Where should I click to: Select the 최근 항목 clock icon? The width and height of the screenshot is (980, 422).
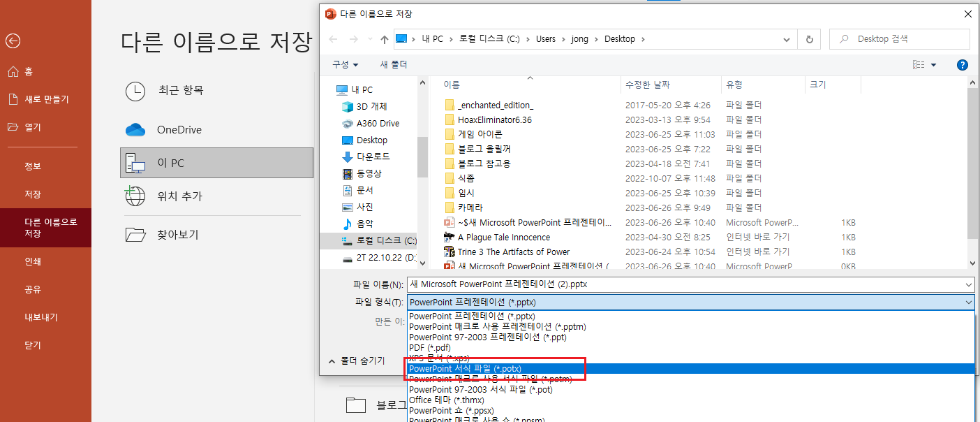pyautogui.click(x=135, y=91)
